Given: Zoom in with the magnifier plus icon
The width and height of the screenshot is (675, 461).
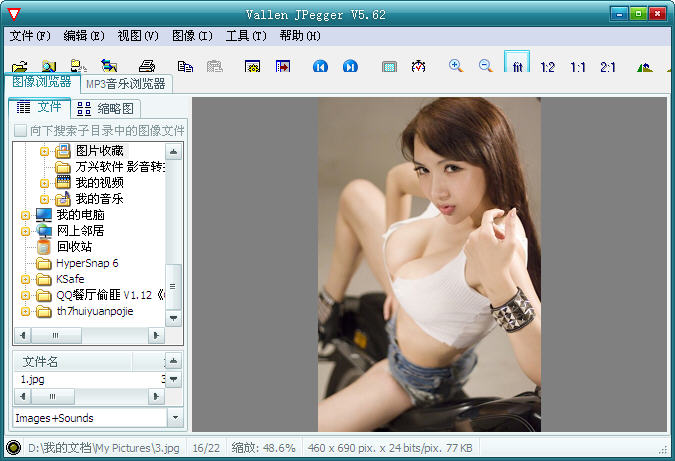Looking at the screenshot, I should pos(455,66).
